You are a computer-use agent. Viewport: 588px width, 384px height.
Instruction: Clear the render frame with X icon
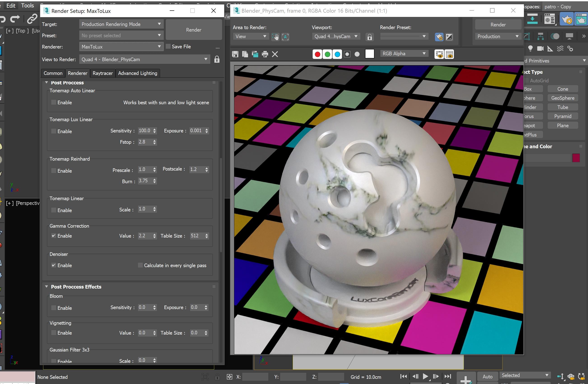(x=275, y=54)
